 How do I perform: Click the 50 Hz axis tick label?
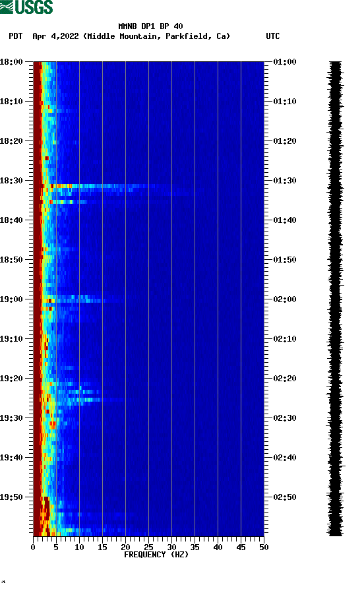pos(264,547)
